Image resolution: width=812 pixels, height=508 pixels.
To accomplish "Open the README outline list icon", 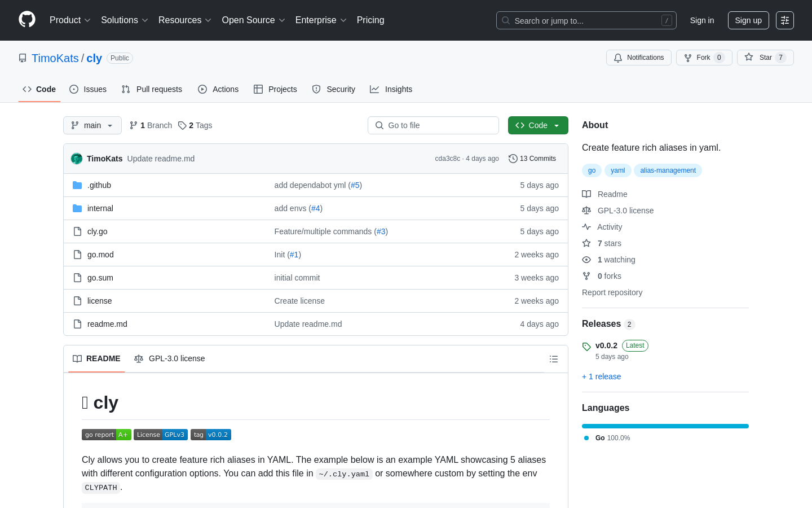I will coord(554,359).
